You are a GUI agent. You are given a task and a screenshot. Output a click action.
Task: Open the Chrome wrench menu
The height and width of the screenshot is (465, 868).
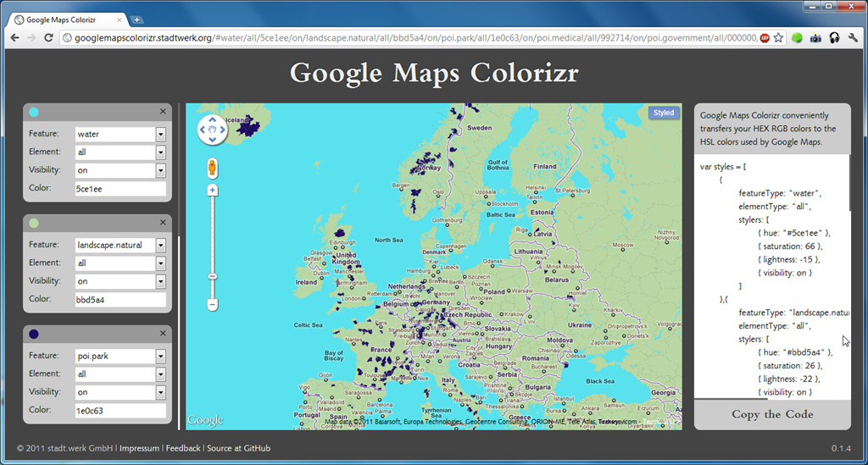[853, 37]
